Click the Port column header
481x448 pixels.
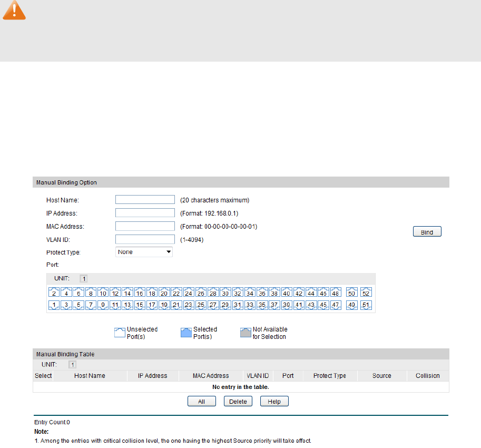[288, 376]
